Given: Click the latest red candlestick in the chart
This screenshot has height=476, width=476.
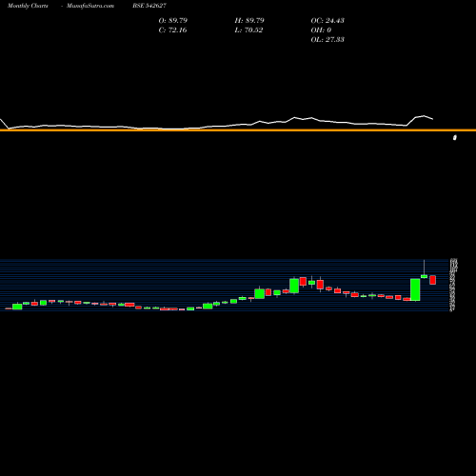Looking at the screenshot, I should click(x=433, y=280).
